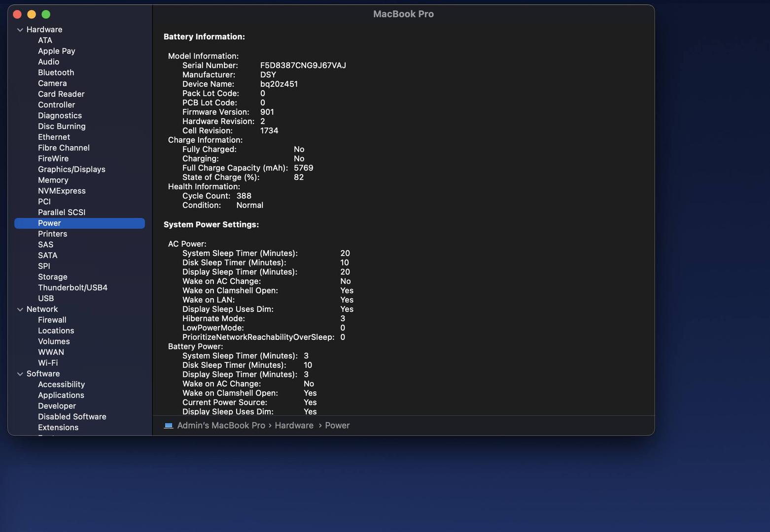Select USB in the sidebar
770x532 pixels.
click(x=46, y=299)
